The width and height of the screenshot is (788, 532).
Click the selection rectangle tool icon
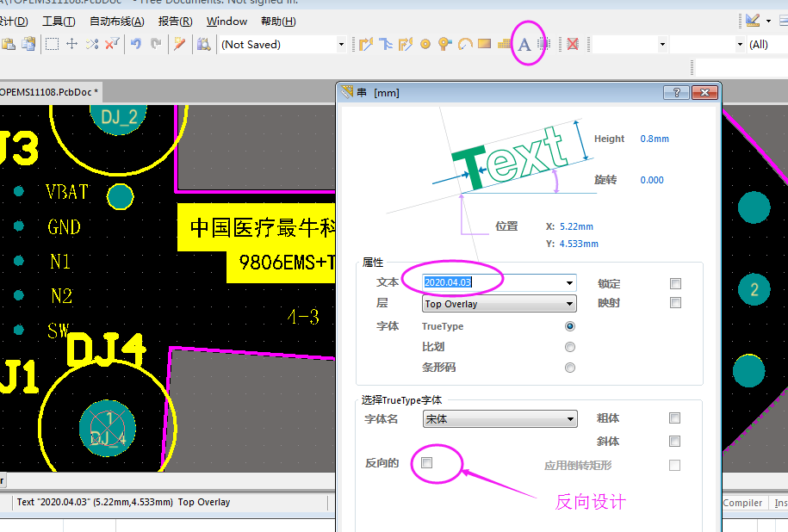point(52,44)
